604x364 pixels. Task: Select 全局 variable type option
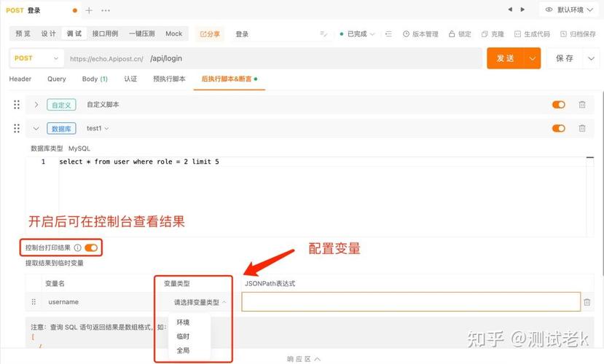tap(183, 350)
